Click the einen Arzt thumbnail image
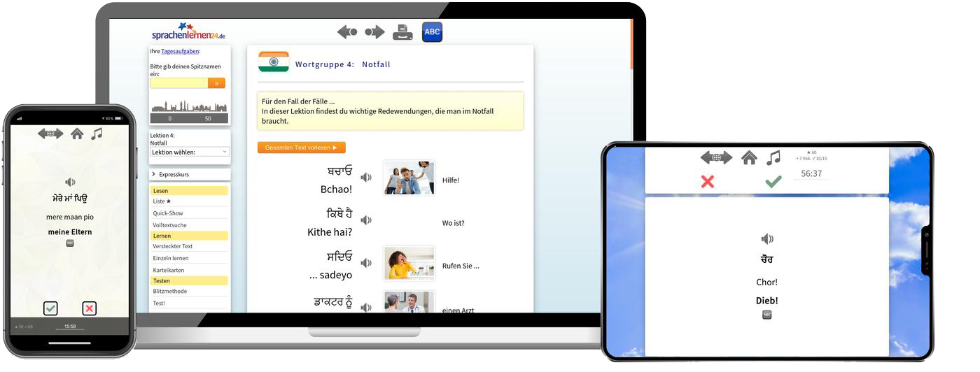Viewport: 980px width, 372px height. (x=409, y=302)
